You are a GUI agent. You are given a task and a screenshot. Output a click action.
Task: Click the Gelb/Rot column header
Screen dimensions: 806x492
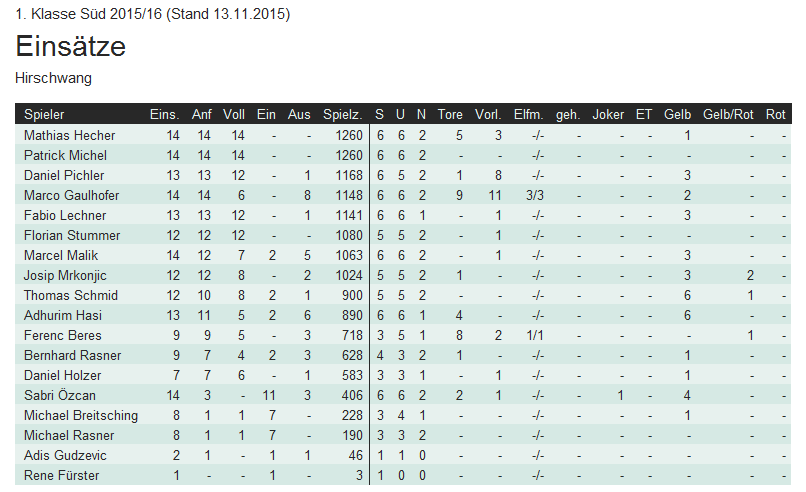click(728, 114)
